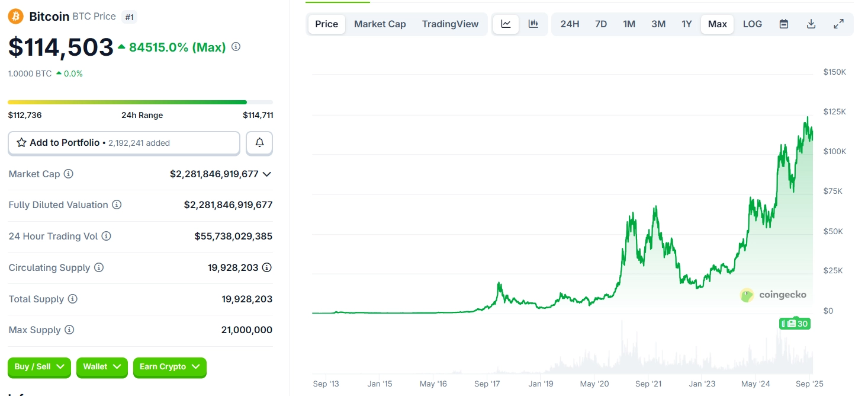Screen dimensions: 868x396
Task: Click info icon next to Circulating Supply label
Action: (x=99, y=267)
